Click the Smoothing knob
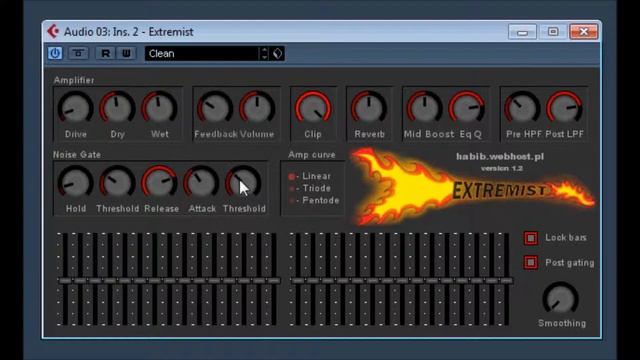The image size is (640, 360). 561,299
